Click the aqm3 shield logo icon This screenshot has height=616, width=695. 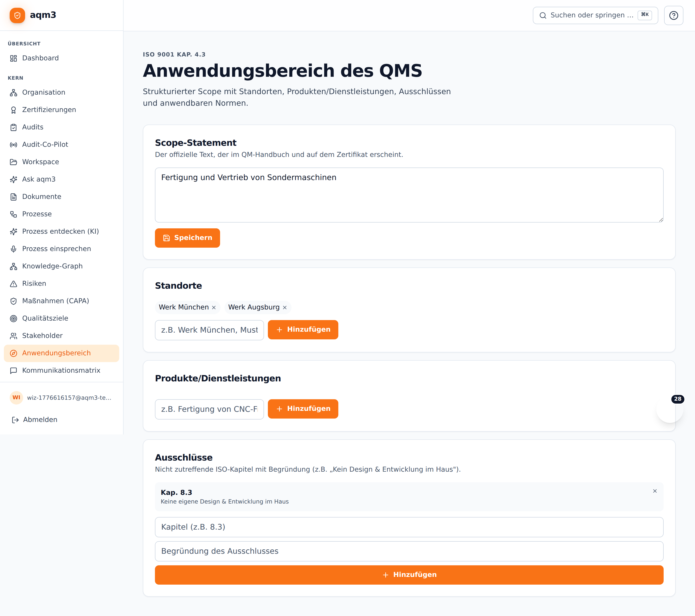pos(17,15)
